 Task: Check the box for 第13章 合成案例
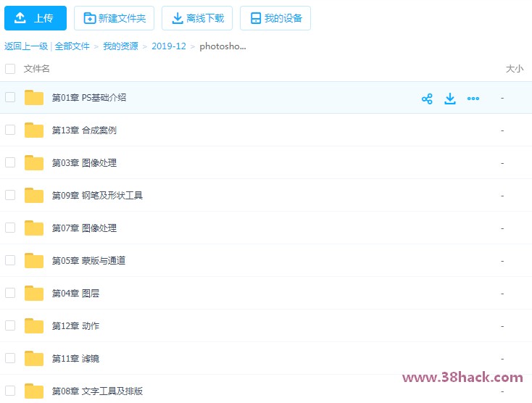point(10,130)
